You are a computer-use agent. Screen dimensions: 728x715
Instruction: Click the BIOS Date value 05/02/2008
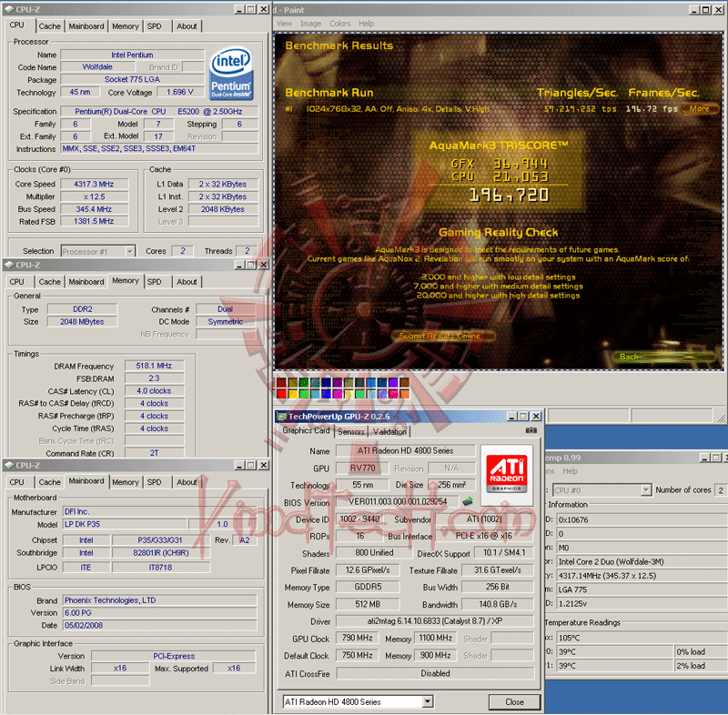click(x=159, y=625)
